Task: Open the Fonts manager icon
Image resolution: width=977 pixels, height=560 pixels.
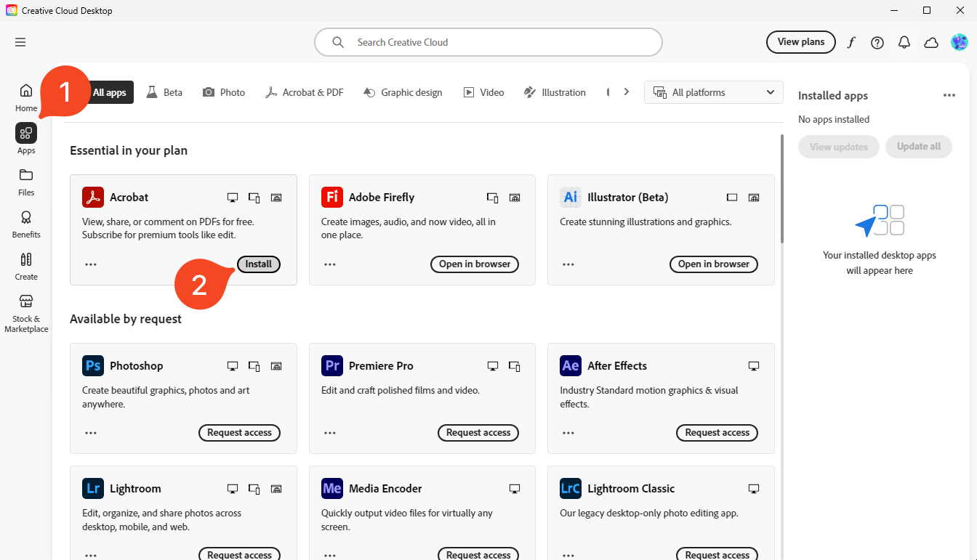Action: (851, 42)
